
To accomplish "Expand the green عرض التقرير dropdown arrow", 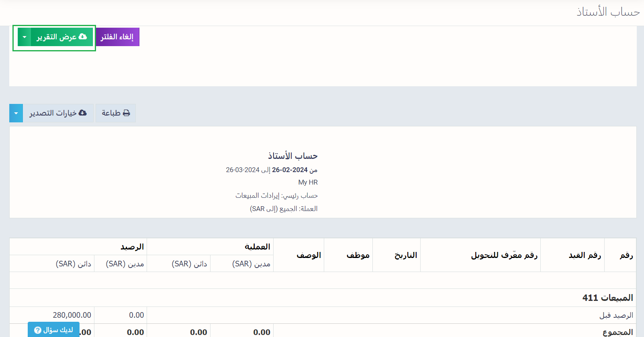I will [25, 37].
